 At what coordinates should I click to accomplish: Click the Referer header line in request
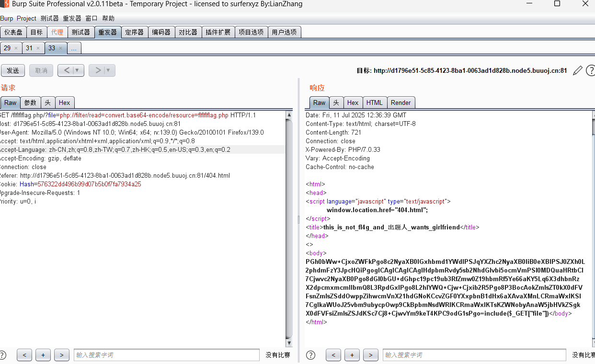point(115,176)
